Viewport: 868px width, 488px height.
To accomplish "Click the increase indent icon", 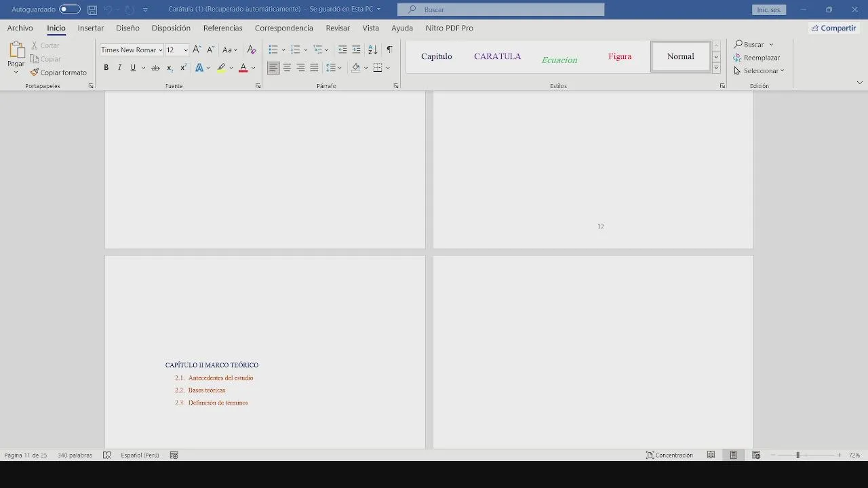I will click(x=356, y=49).
